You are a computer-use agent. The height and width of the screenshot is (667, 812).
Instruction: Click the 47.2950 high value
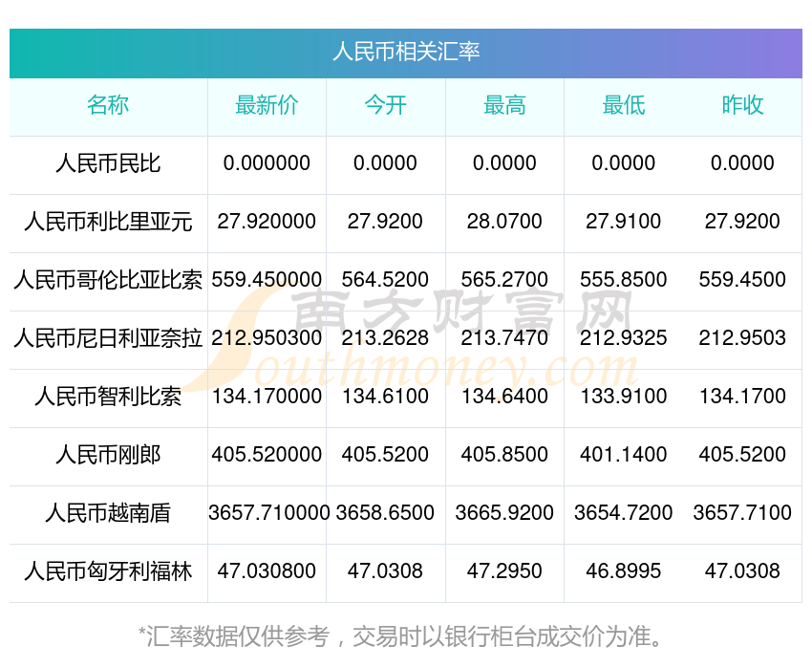tap(504, 570)
